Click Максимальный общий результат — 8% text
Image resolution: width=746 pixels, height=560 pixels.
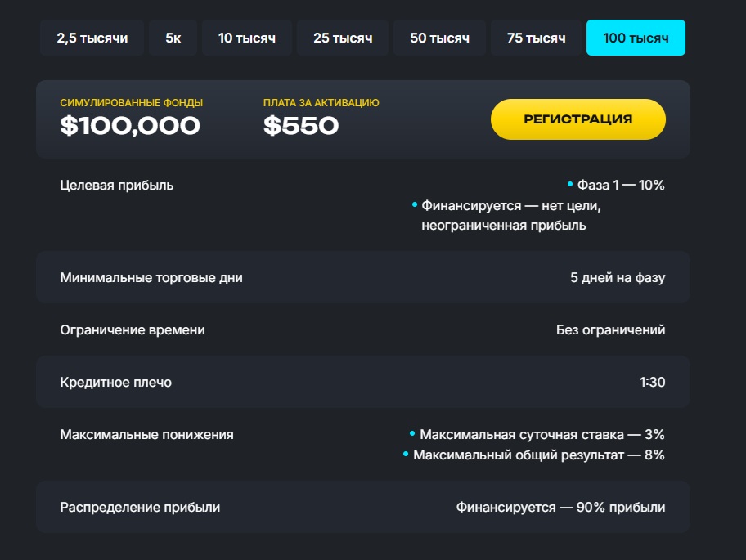[x=538, y=455]
